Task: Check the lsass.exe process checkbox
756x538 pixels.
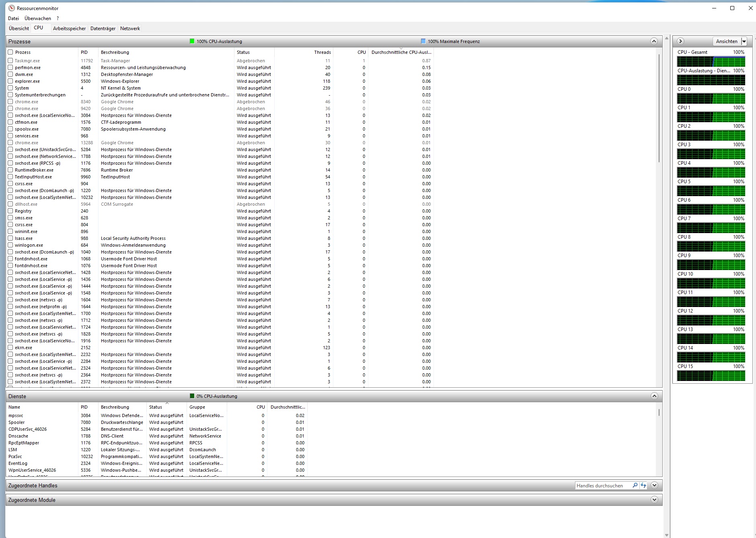Action: point(10,238)
